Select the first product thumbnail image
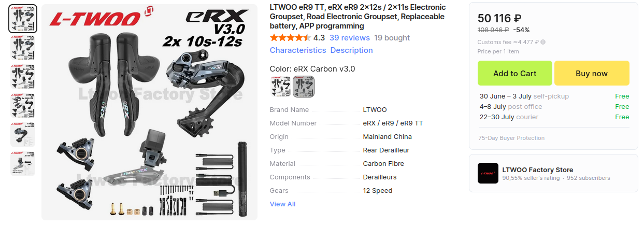Screen dimensions: 644x225 (x=23, y=19)
